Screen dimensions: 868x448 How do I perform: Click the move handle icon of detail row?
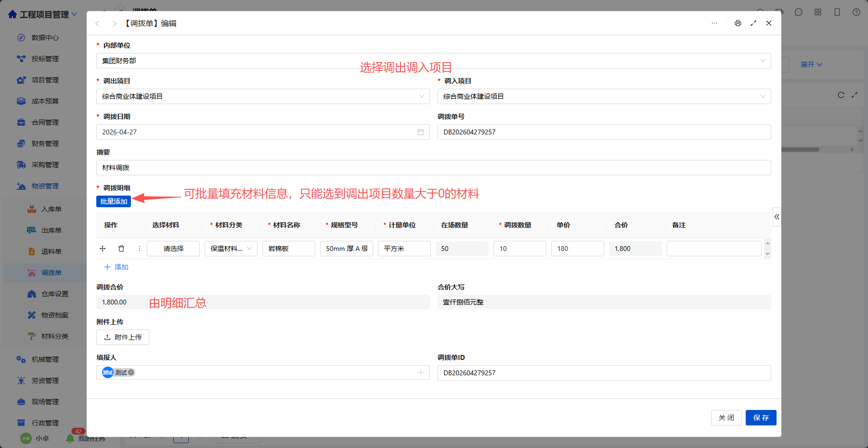[103, 249]
